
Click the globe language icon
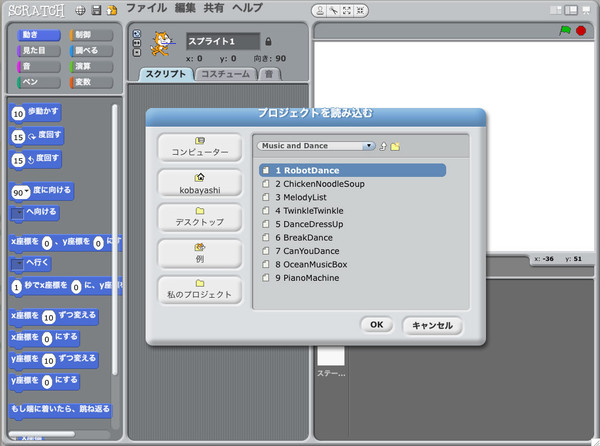click(80, 10)
